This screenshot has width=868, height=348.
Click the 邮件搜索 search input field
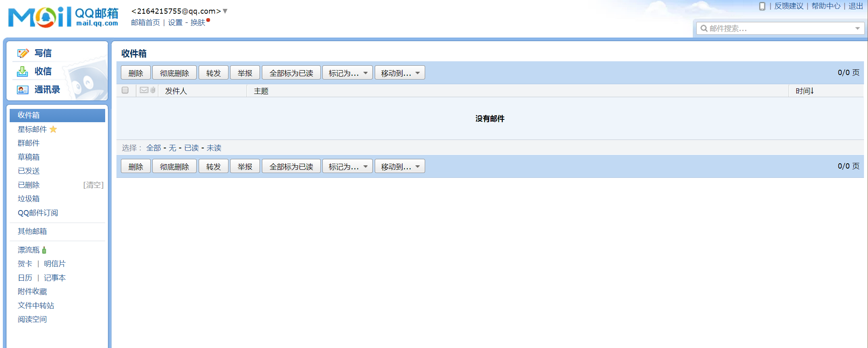778,29
